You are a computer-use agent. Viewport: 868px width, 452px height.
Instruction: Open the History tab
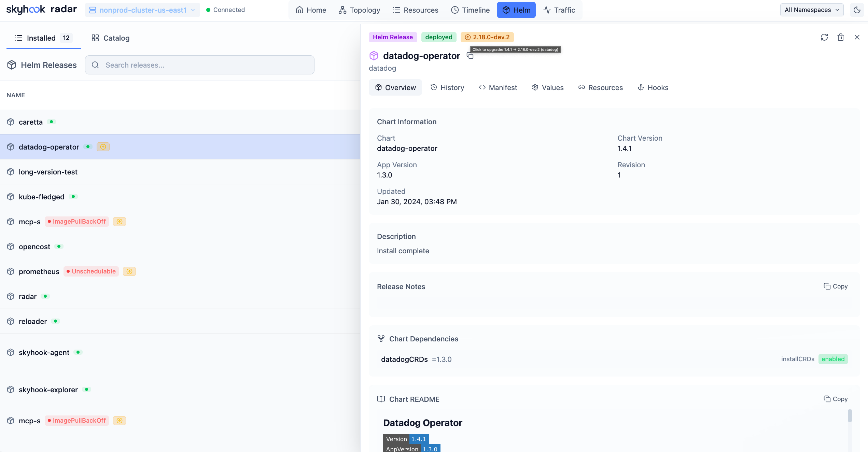pos(447,87)
